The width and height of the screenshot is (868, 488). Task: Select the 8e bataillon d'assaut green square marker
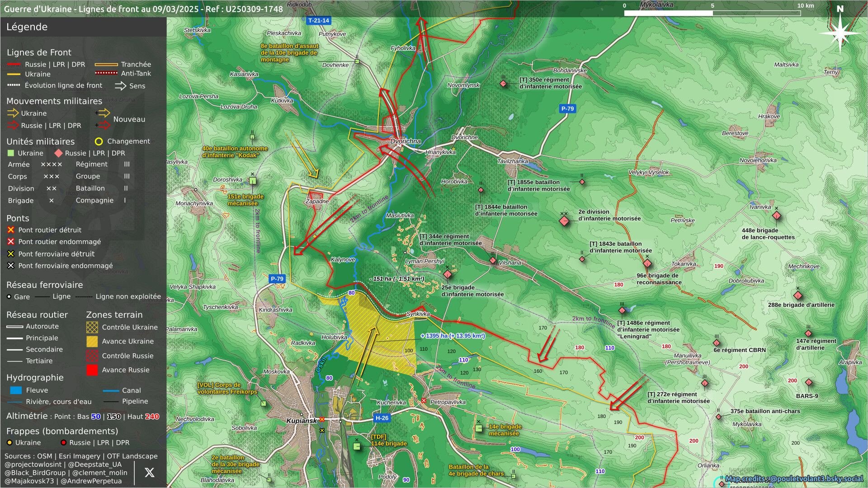click(x=357, y=61)
